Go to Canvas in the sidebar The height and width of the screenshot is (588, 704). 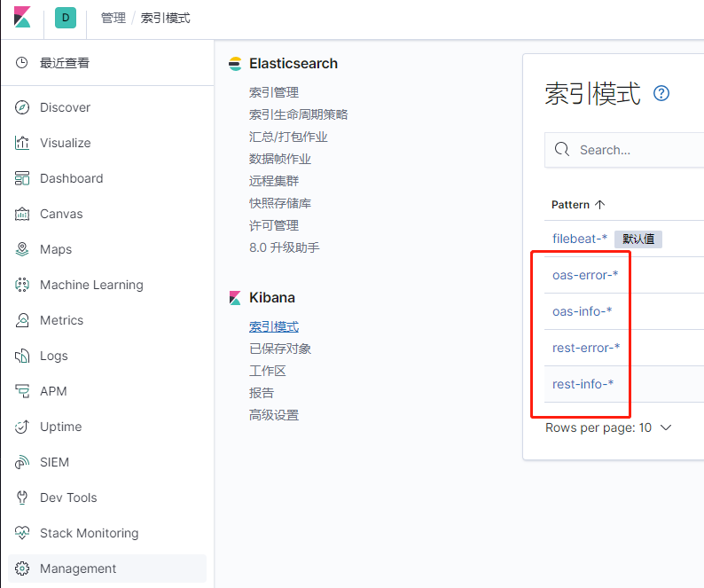(x=61, y=214)
